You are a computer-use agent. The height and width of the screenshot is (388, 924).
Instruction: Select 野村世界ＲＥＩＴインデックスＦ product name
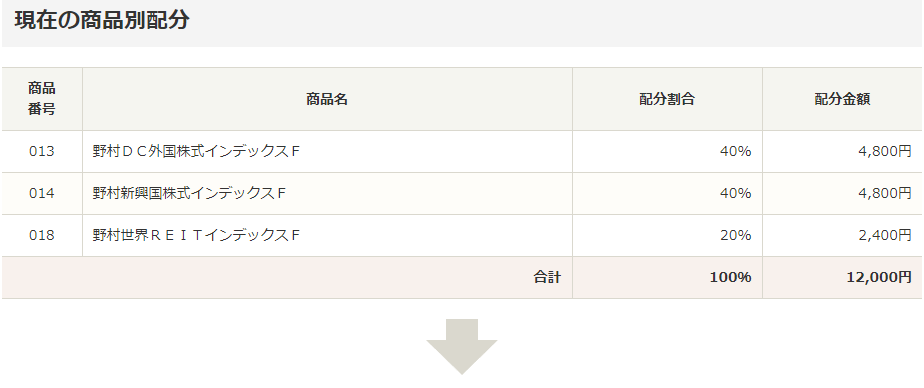click(x=197, y=236)
